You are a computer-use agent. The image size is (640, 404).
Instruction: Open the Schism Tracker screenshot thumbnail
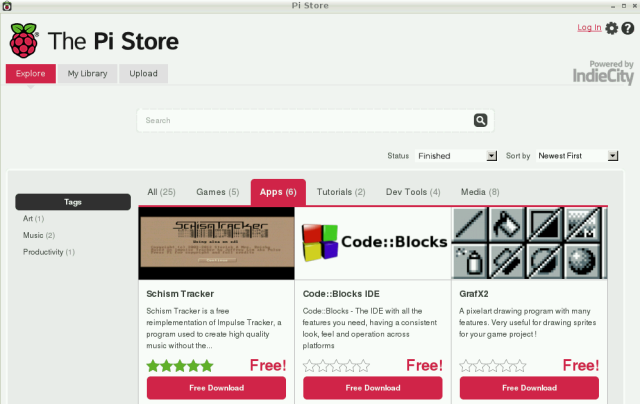(216, 243)
